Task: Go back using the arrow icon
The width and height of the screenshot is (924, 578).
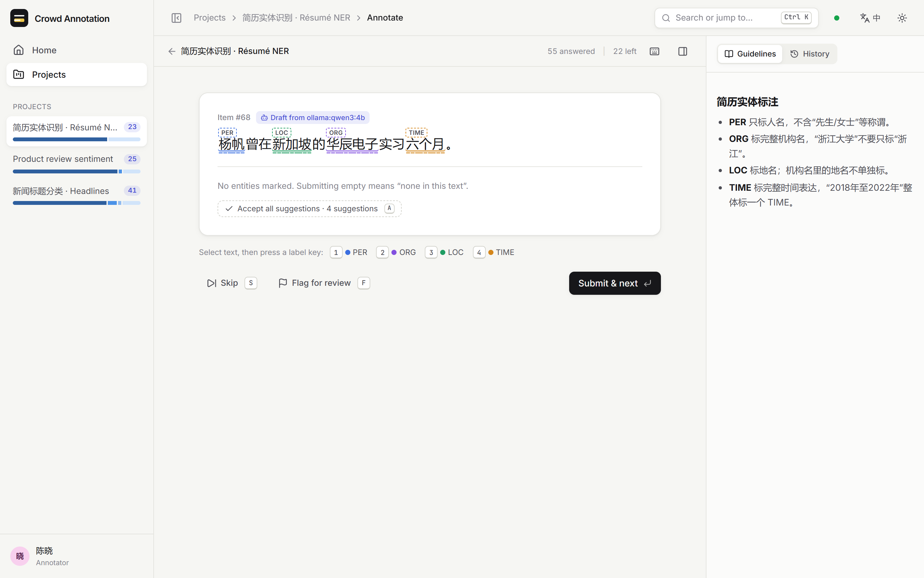Action: coord(172,51)
